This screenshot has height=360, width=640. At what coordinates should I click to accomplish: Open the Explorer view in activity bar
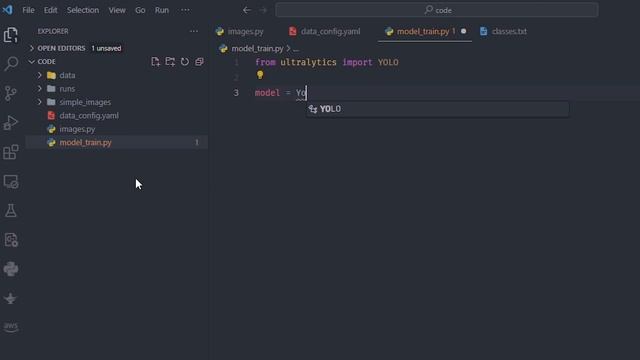11,35
